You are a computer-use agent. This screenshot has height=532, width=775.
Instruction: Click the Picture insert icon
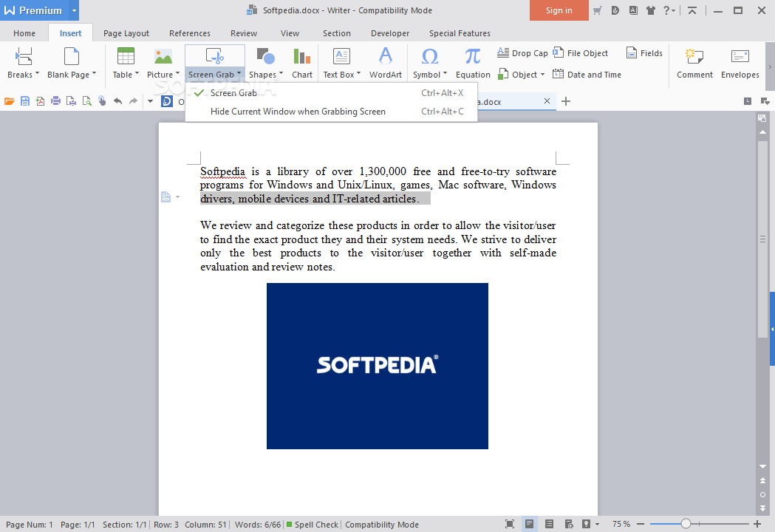(163, 56)
